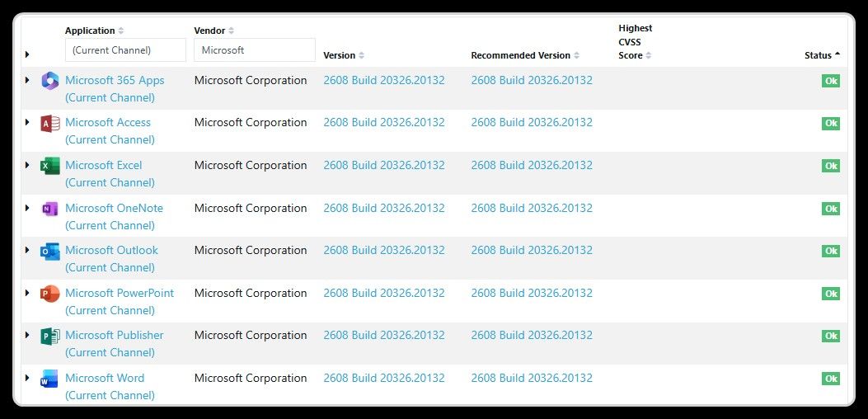Open version link for Microsoft Excel
The width and height of the screenshot is (868, 419).
[384, 165]
